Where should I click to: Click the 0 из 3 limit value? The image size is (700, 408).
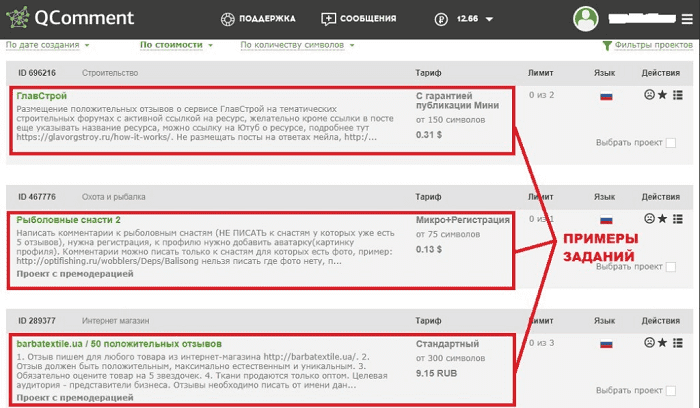click(x=542, y=343)
